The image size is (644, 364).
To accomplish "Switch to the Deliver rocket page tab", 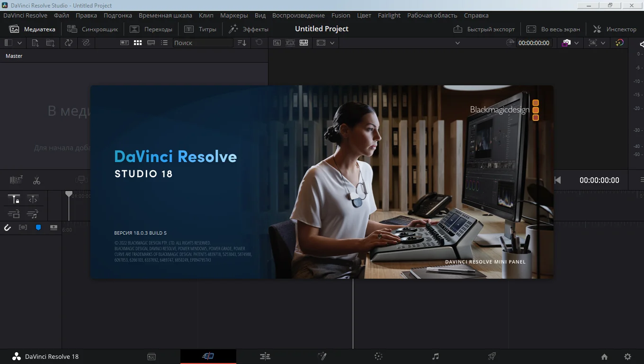I will click(492, 356).
